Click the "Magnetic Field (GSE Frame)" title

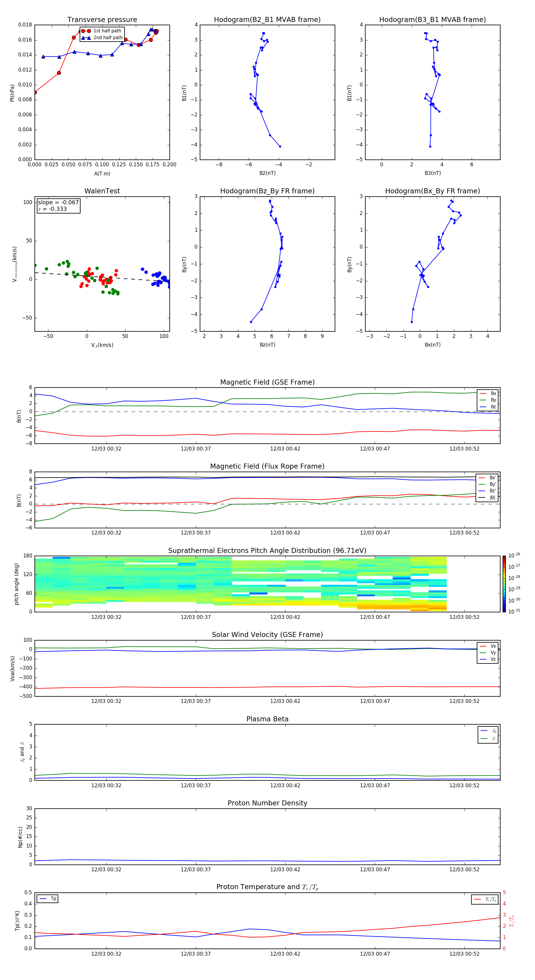[267, 382]
